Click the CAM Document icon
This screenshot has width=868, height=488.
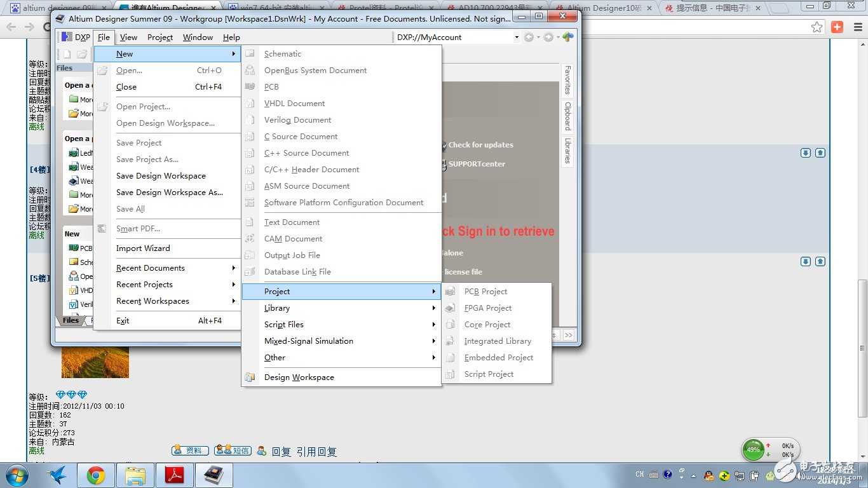pos(250,239)
